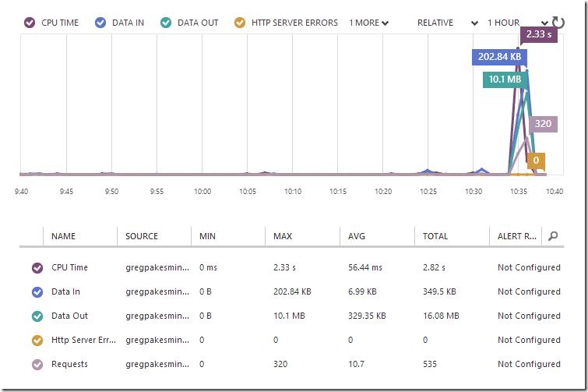Toggle the CPU Time row checkmark in the table

click(37, 268)
